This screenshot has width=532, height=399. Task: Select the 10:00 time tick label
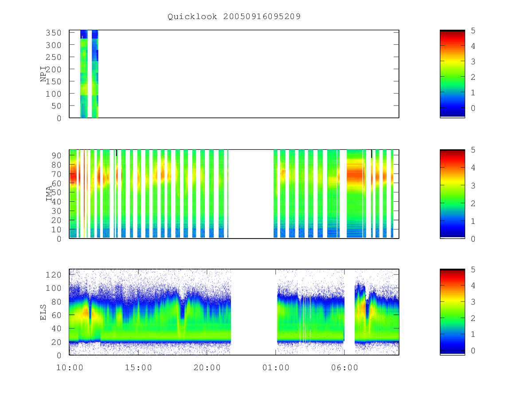[x=70, y=368]
